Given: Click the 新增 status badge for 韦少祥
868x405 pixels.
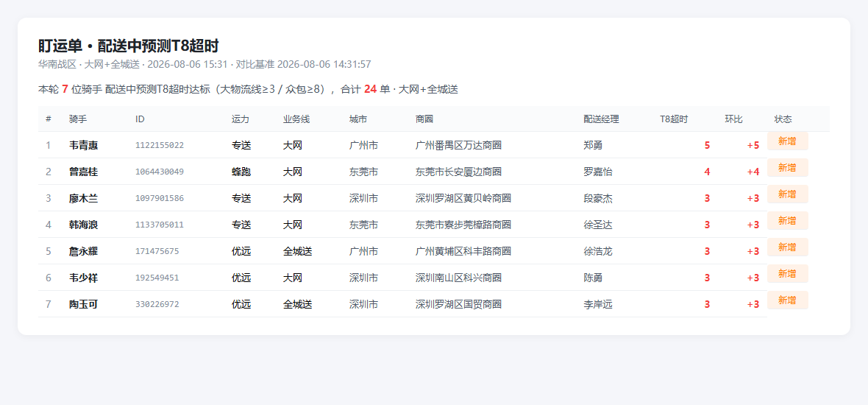Looking at the screenshot, I should pos(787,274).
